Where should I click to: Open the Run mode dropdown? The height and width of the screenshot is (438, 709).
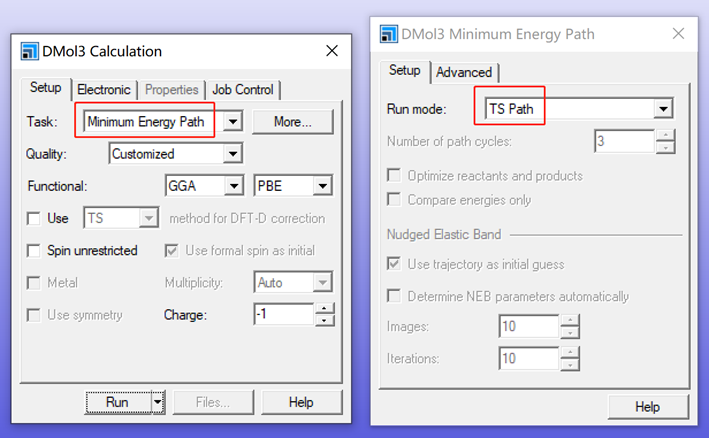tap(662, 108)
